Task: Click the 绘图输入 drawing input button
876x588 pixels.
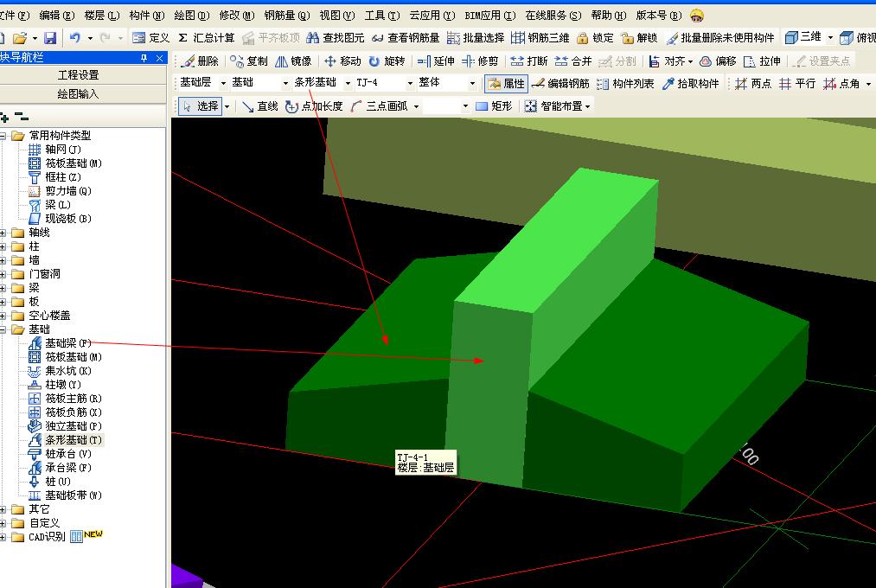Action: (78, 93)
